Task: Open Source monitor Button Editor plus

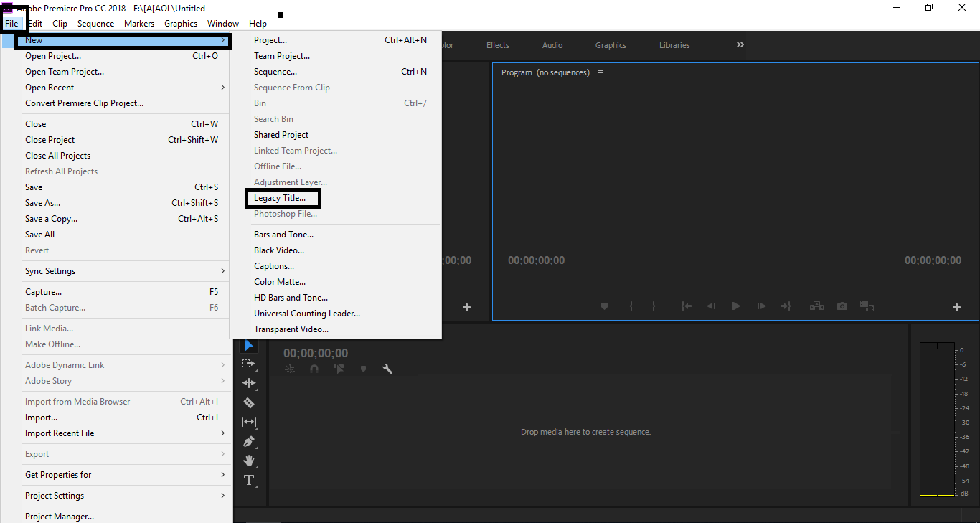Action: click(466, 307)
